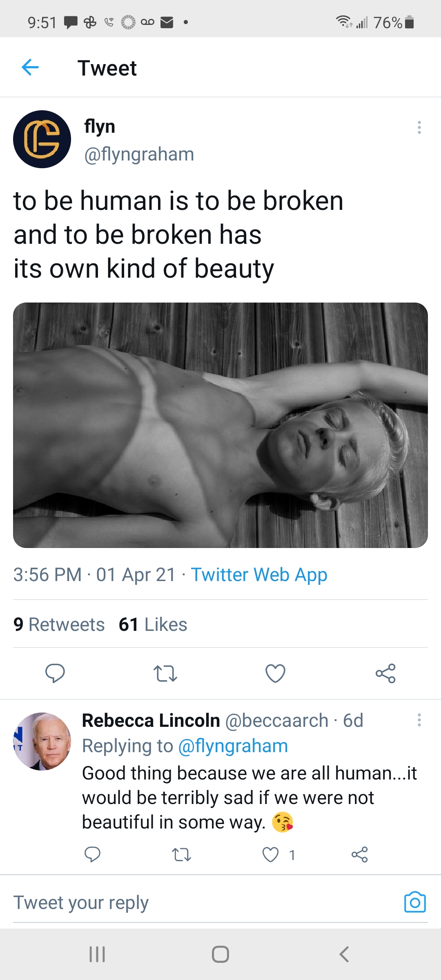Screen dimensions: 441x980
Task: Open the Twitter Web App link
Action: coord(259,575)
